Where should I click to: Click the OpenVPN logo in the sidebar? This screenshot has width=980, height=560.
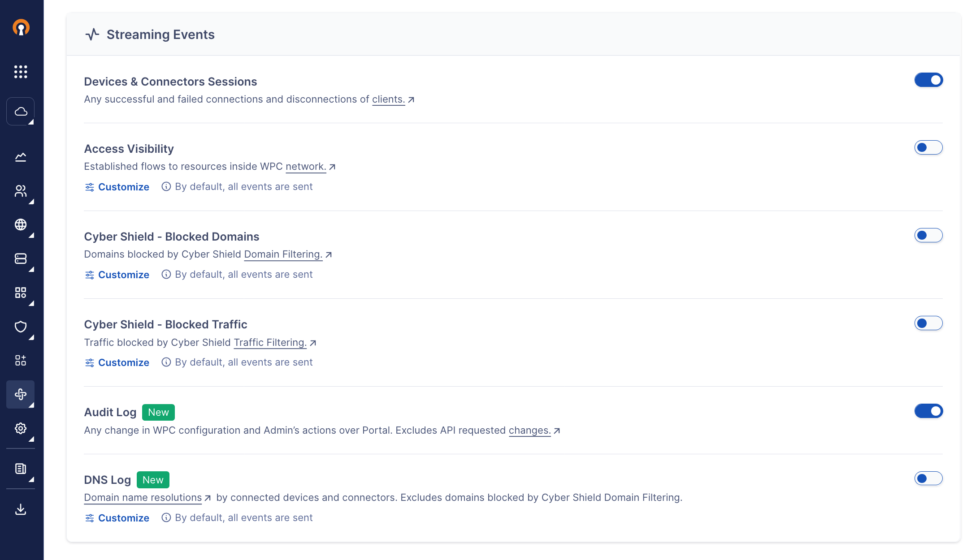21,28
